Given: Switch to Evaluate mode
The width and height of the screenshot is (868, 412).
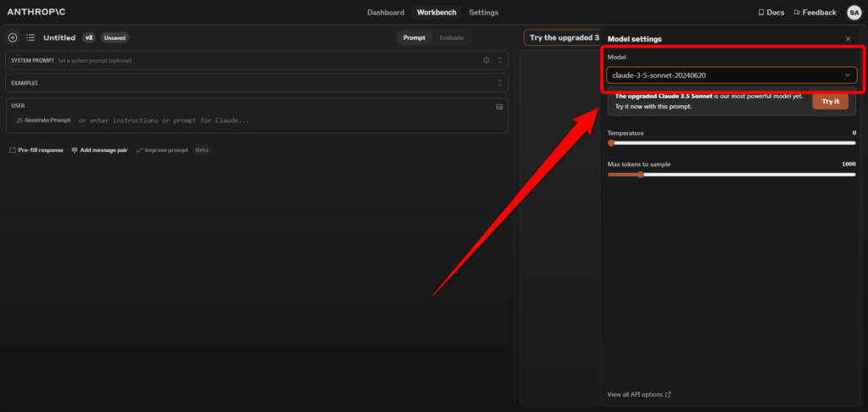Looking at the screenshot, I should tap(451, 38).
